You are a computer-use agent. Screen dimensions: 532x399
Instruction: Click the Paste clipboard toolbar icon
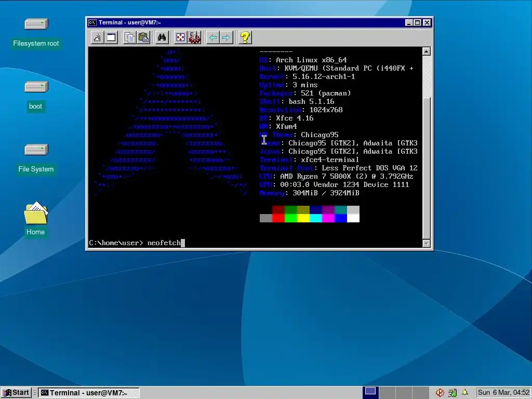[143, 37]
